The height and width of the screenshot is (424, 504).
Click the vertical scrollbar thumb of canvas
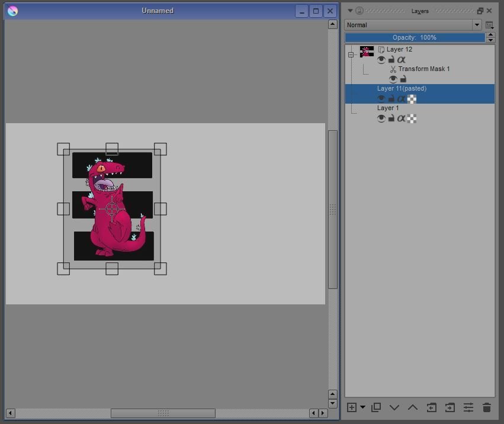[333, 210]
